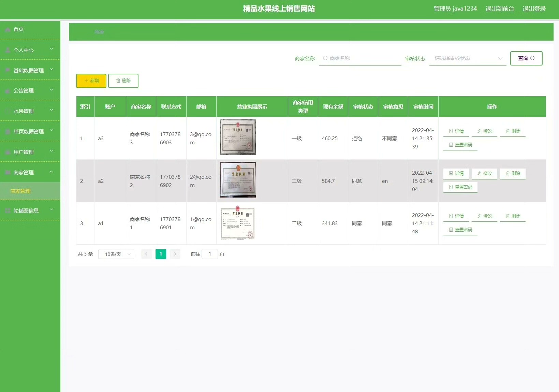
Task: Click the 前往 page number input
Action: (210, 254)
